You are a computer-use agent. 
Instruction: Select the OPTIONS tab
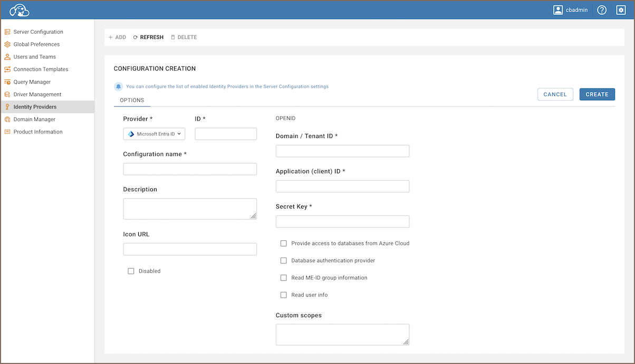[132, 100]
